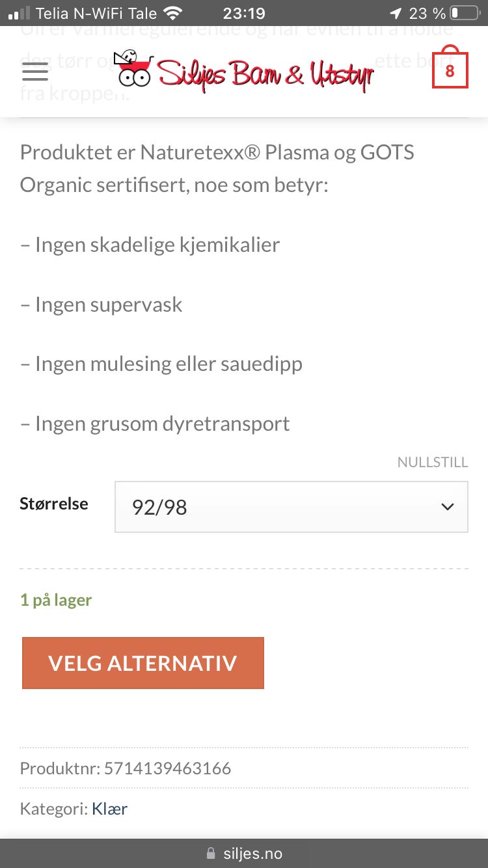This screenshot has height=868, width=488.
Task: Open the hamburger navigation menu
Action: (34, 73)
